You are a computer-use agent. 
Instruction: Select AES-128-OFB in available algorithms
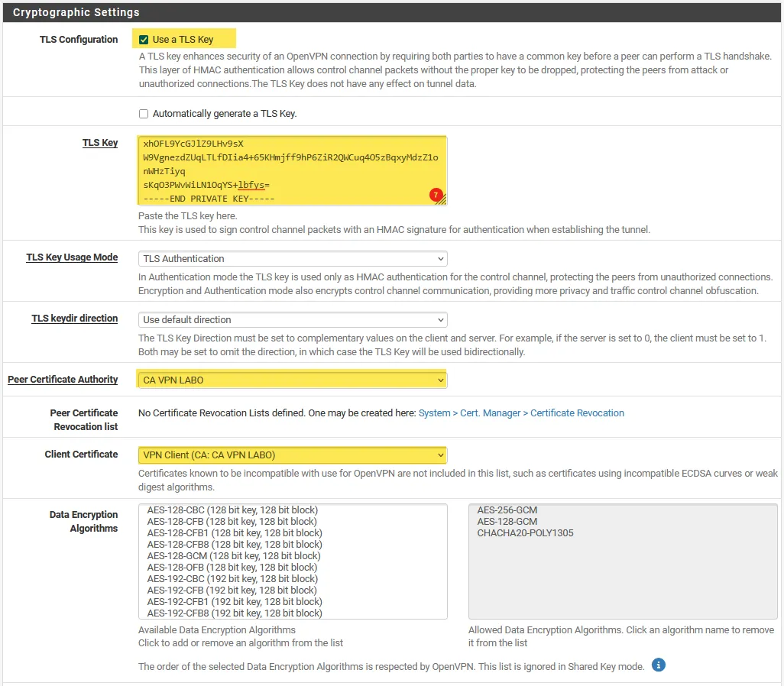click(x=232, y=568)
